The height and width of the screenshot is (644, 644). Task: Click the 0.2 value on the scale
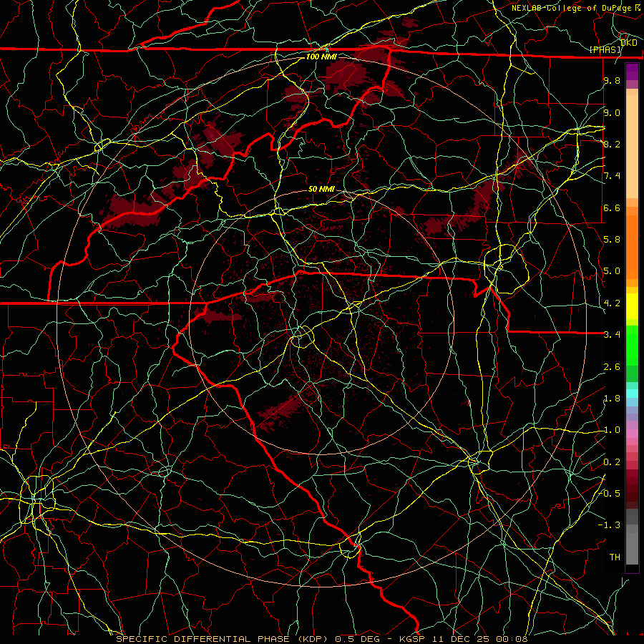pos(612,462)
